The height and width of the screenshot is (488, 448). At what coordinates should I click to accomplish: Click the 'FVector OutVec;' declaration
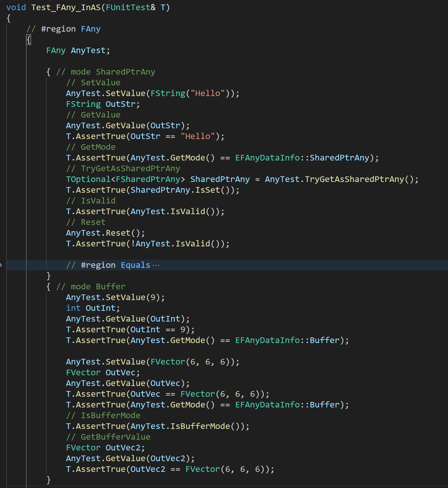tap(103, 372)
